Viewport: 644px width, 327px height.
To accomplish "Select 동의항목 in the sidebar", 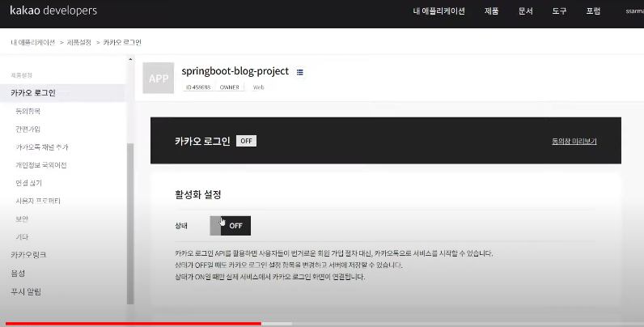I will 28,111.
